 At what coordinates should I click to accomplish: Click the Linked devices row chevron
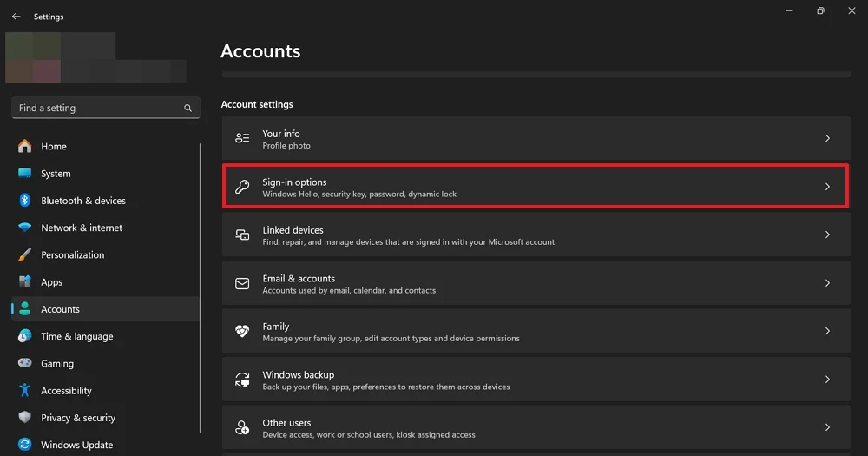click(827, 235)
